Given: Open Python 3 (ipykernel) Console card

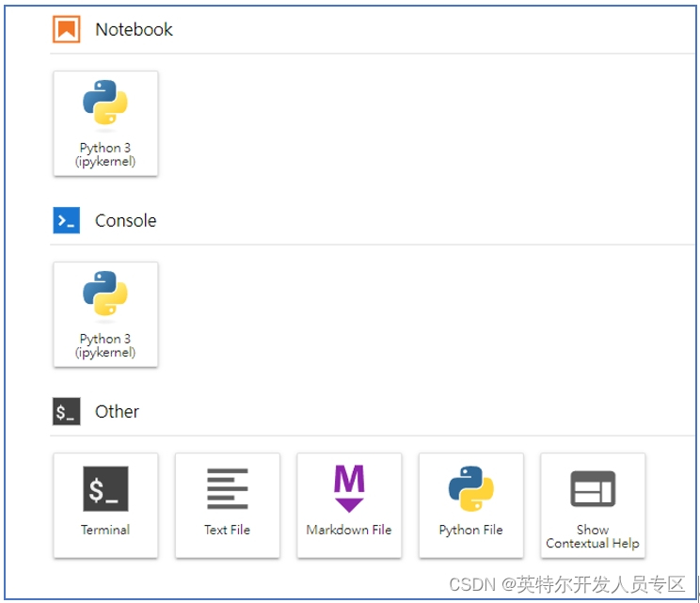Looking at the screenshot, I should 105,314.
